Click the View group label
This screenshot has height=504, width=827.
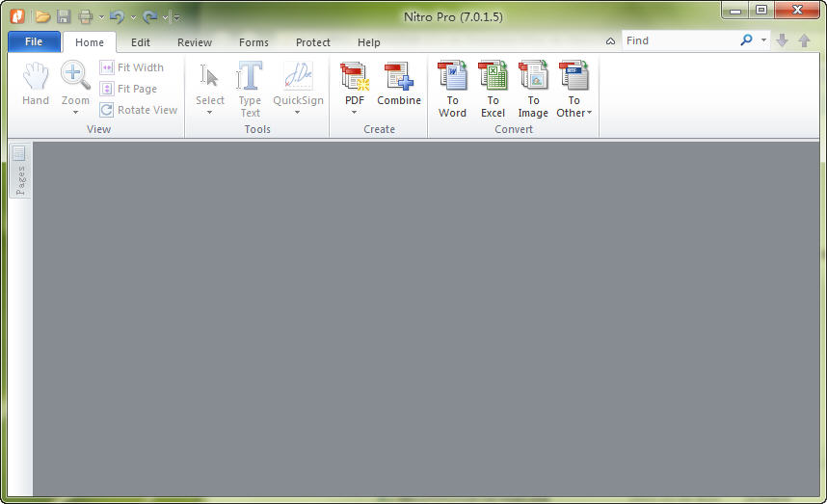pos(98,129)
